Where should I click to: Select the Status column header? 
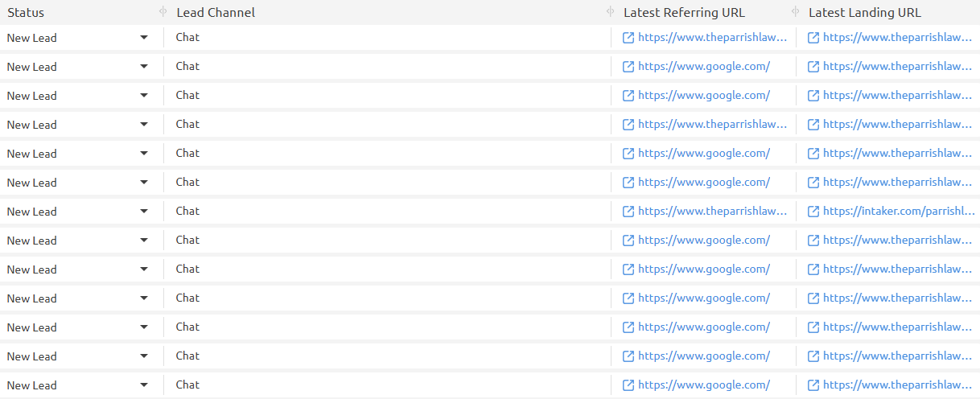coord(26,13)
